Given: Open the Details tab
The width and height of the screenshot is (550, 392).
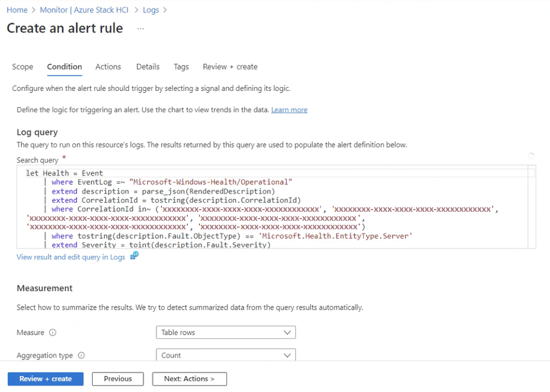Looking at the screenshot, I should click(148, 67).
